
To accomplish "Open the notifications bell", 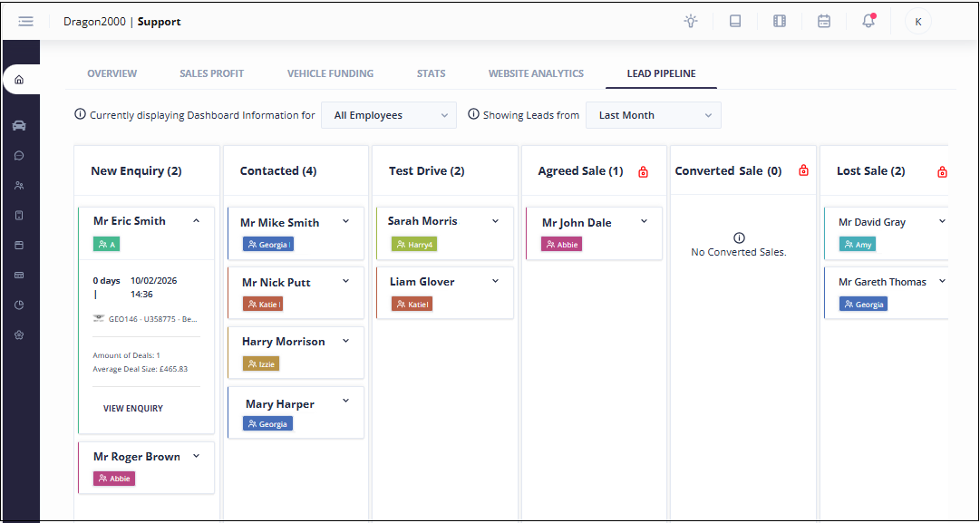I will [x=868, y=22].
